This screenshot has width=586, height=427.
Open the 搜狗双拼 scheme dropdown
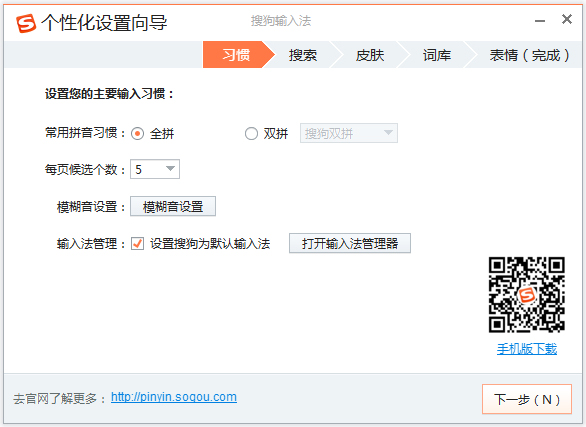point(349,133)
